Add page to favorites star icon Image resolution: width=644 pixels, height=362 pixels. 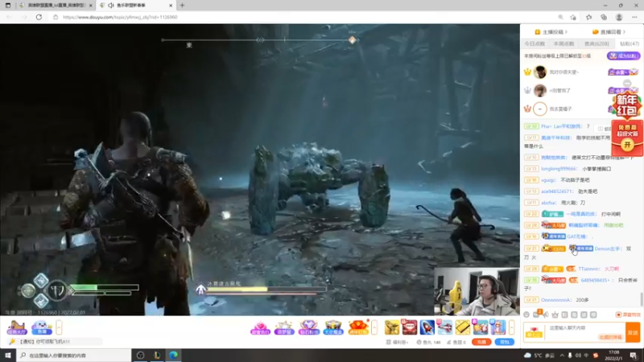click(573, 17)
